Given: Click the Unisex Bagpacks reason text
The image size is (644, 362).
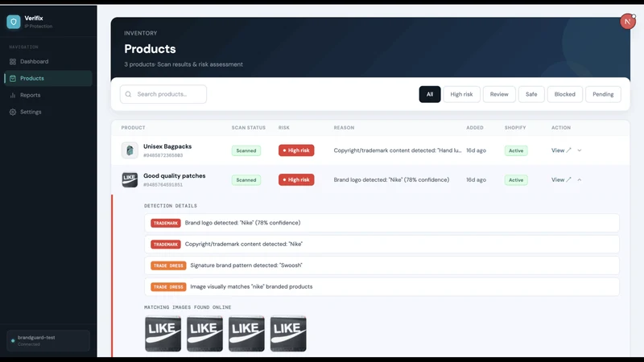Looking at the screenshot, I should (x=397, y=150).
